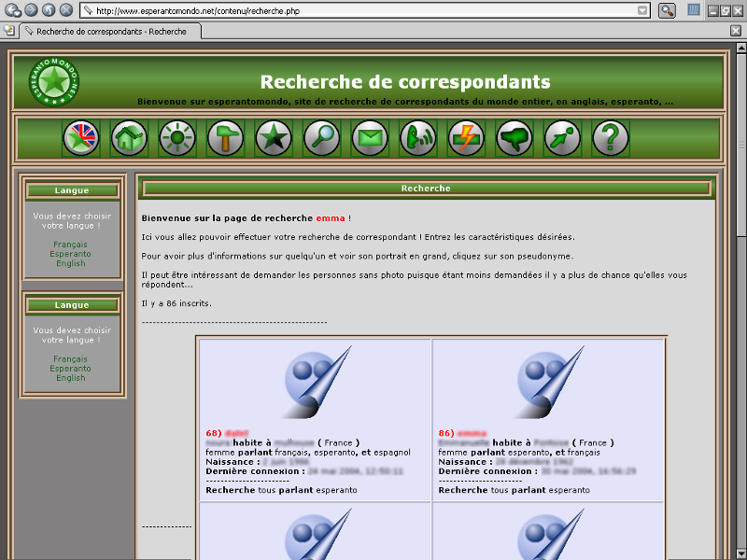Choose English in the lower Langue panel
The width and height of the screenshot is (747, 560).
coord(70,378)
